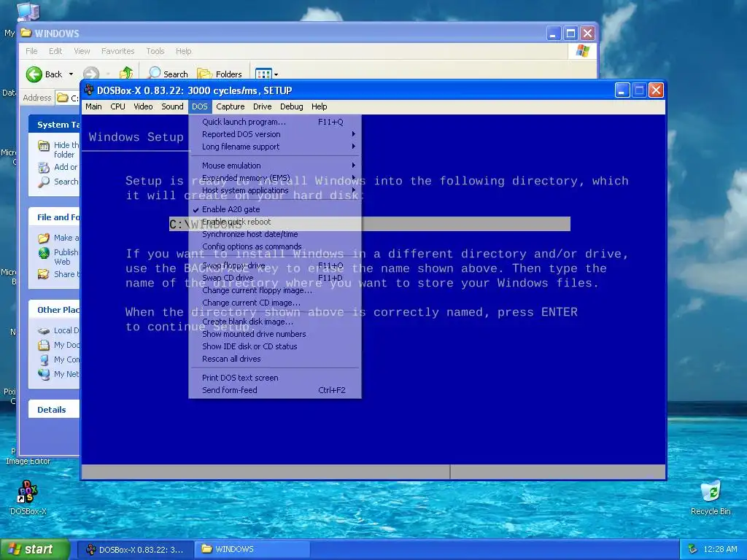Click Add or remove programs icon
Image resolution: width=747 pixels, height=560 pixels.
pos(44,167)
